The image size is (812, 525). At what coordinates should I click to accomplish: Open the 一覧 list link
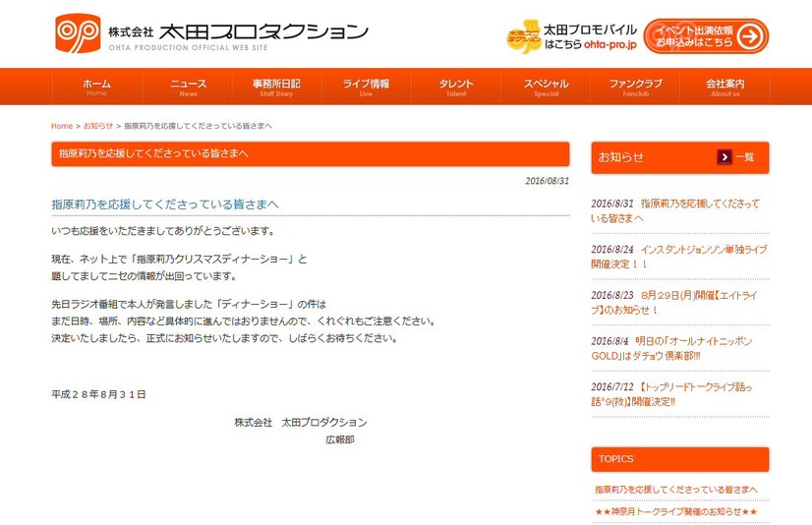[745, 157]
